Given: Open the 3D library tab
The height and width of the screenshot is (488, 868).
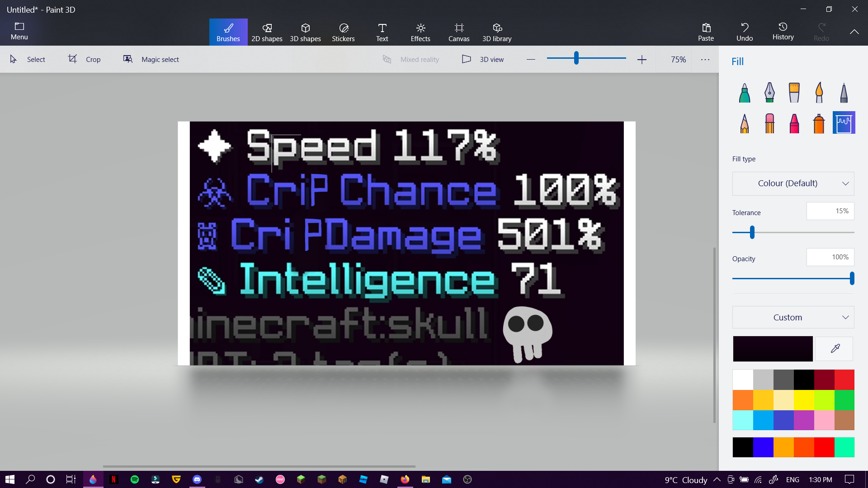Looking at the screenshot, I should 497,32.
